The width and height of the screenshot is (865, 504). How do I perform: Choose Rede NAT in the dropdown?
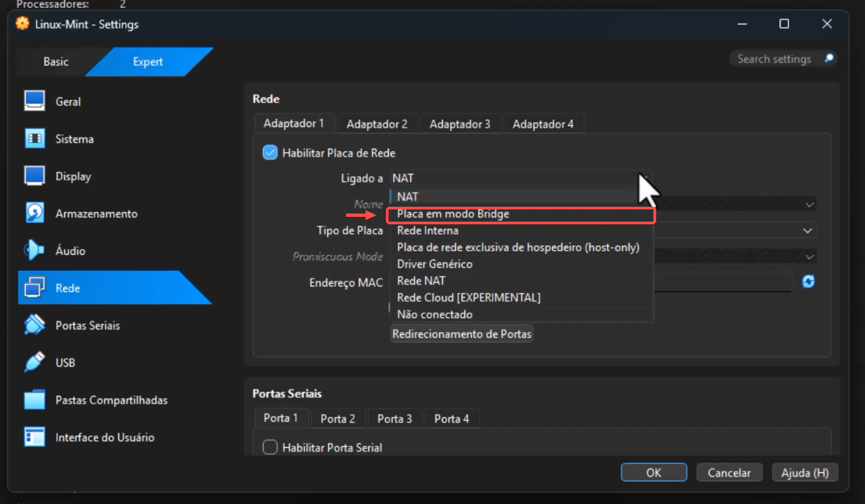pos(521,280)
